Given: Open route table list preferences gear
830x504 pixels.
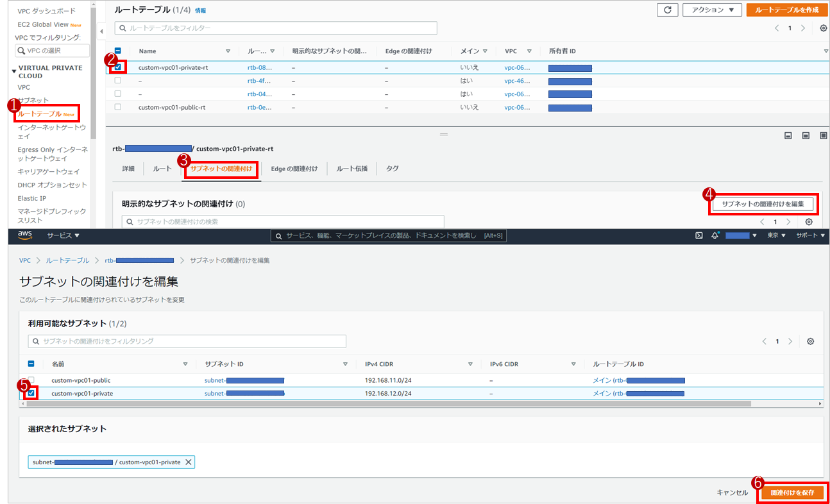Looking at the screenshot, I should point(824,28).
